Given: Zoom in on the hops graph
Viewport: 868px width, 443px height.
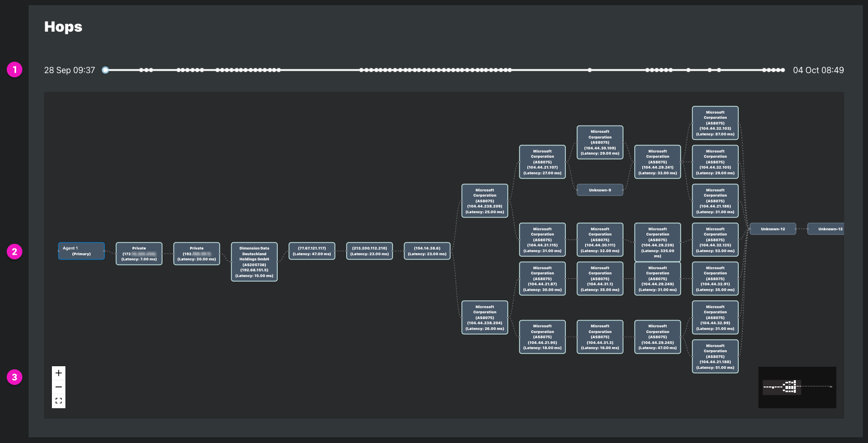Looking at the screenshot, I should 59,373.
